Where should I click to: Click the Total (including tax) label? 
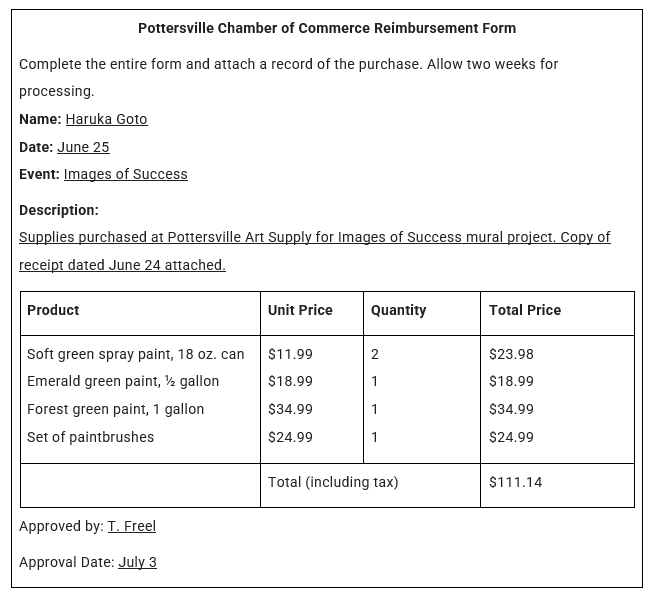[333, 482]
